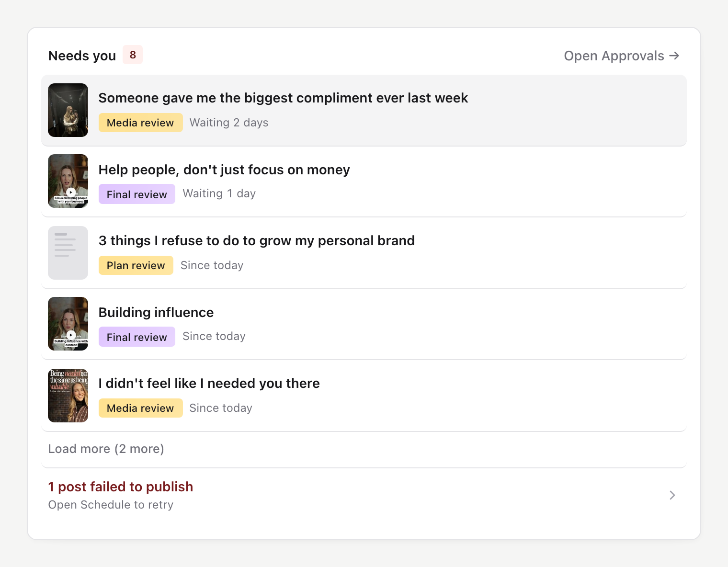Open the Open Approvals link
This screenshot has height=567, width=728.
pos(622,56)
